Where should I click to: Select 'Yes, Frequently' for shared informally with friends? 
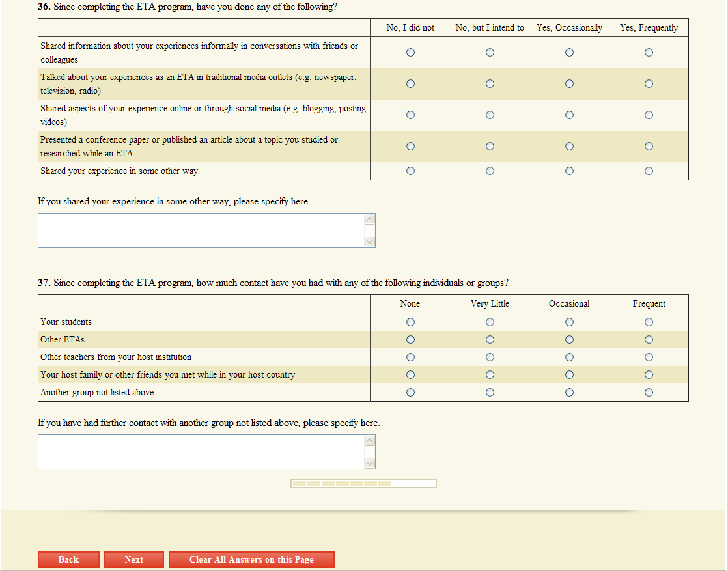[649, 53]
